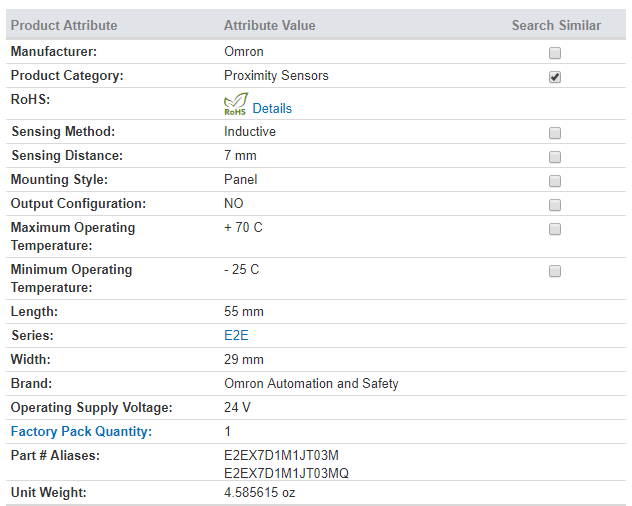The width and height of the screenshot is (632, 506).
Task: Click the Factory Pack Quantity link
Action: point(81,431)
